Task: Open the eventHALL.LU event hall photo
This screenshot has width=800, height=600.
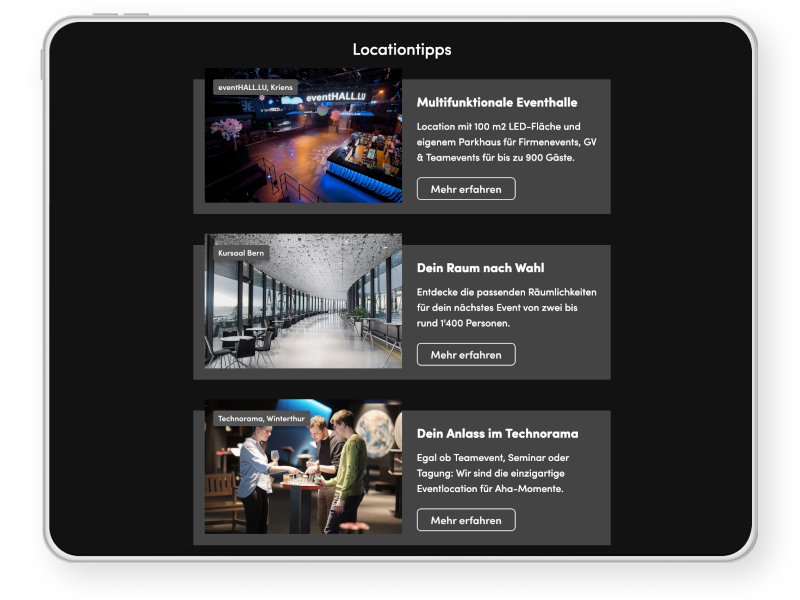Action: 303,135
